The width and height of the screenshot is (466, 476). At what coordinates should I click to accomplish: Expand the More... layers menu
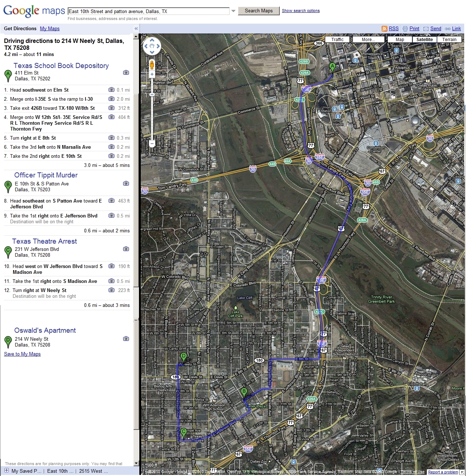[368, 40]
